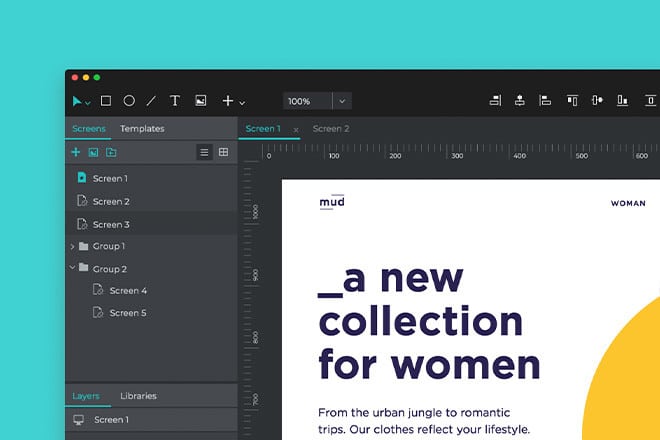The height and width of the screenshot is (440, 660).
Task: Expand the Group 1 folder
Action: 72,246
